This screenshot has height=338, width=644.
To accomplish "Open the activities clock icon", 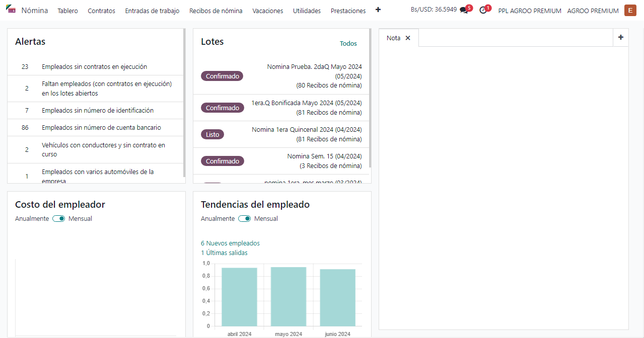I will 483,11.
